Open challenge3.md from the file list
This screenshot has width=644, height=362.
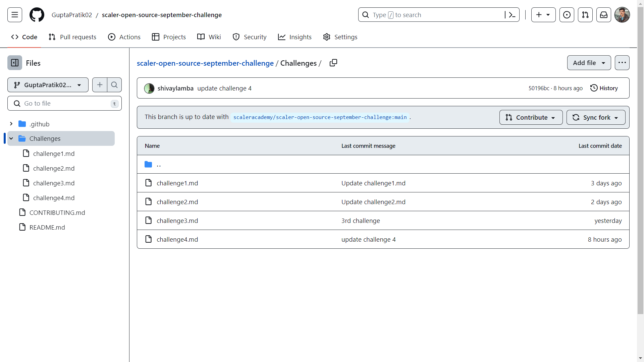(x=177, y=221)
